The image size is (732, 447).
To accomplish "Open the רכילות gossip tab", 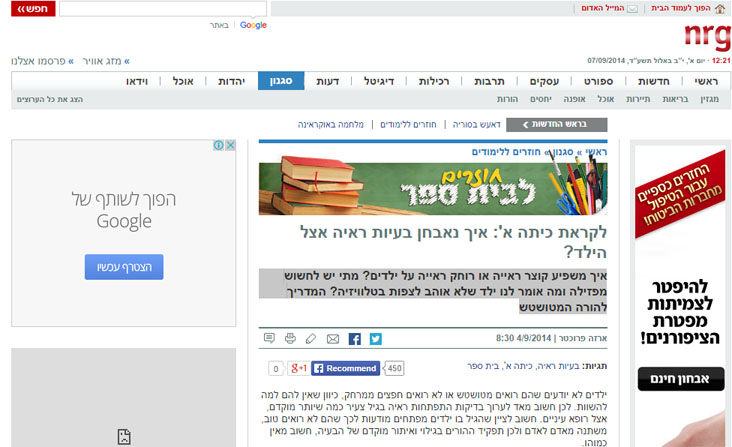I will (434, 81).
